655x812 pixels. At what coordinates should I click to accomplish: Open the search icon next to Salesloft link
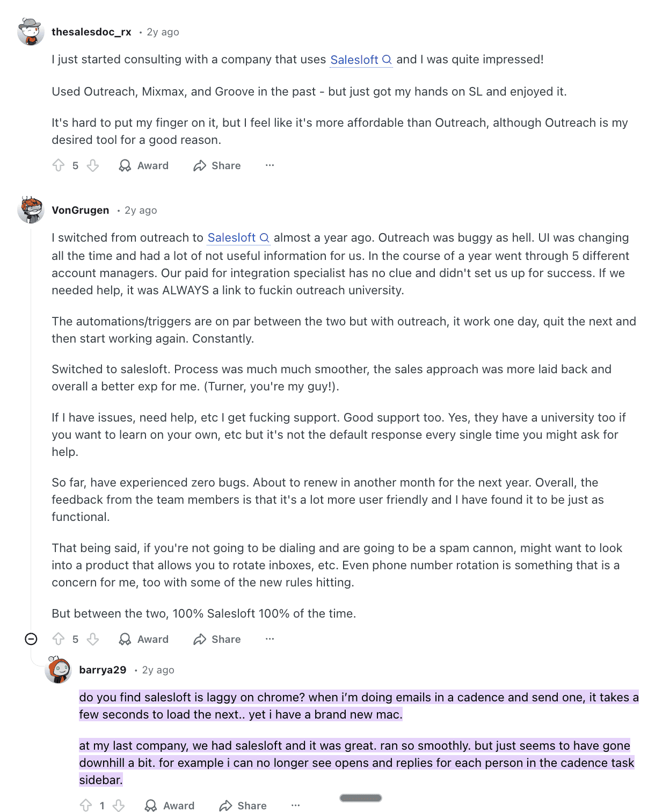[388, 60]
